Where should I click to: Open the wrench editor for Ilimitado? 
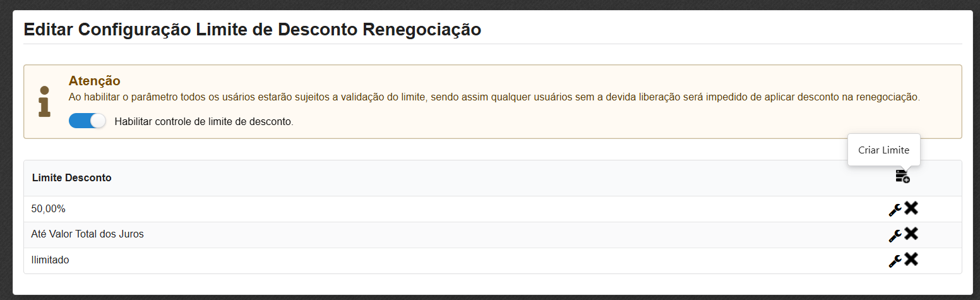(895, 261)
